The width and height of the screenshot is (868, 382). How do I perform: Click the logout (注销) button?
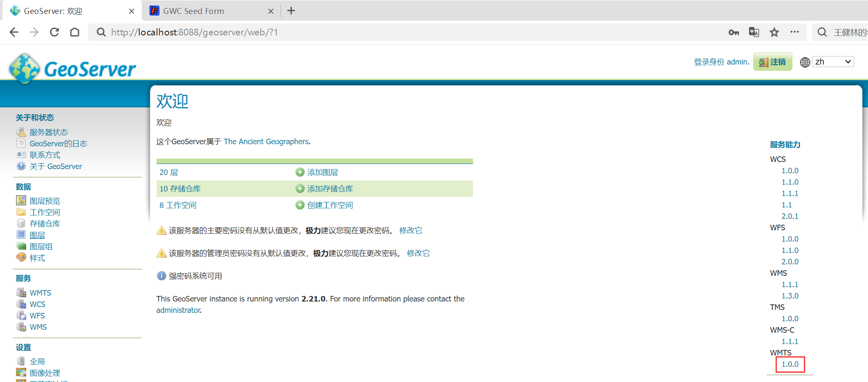pyautogui.click(x=773, y=62)
